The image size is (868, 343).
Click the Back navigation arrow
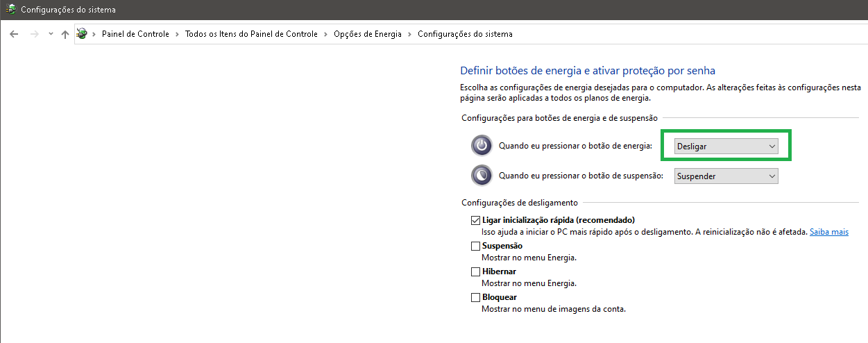14,34
